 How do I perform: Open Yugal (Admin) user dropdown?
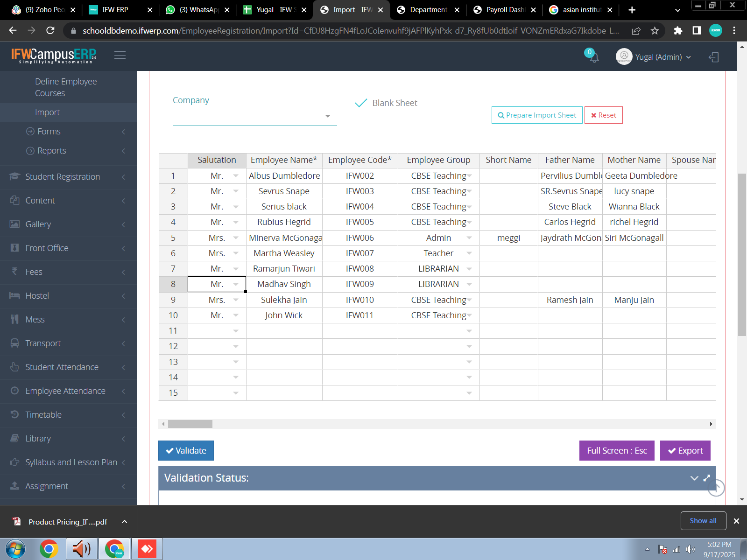click(663, 57)
